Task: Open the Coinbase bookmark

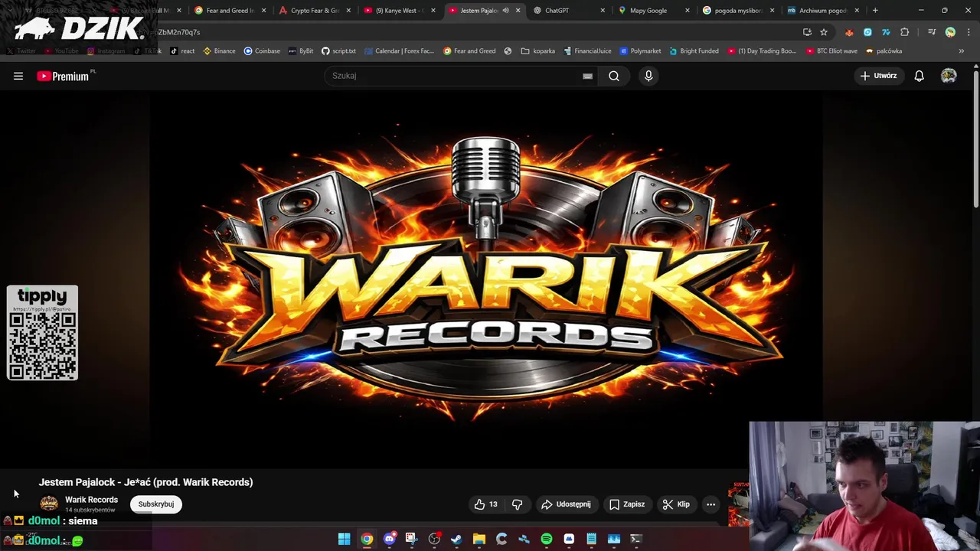Action: pos(262,51)
